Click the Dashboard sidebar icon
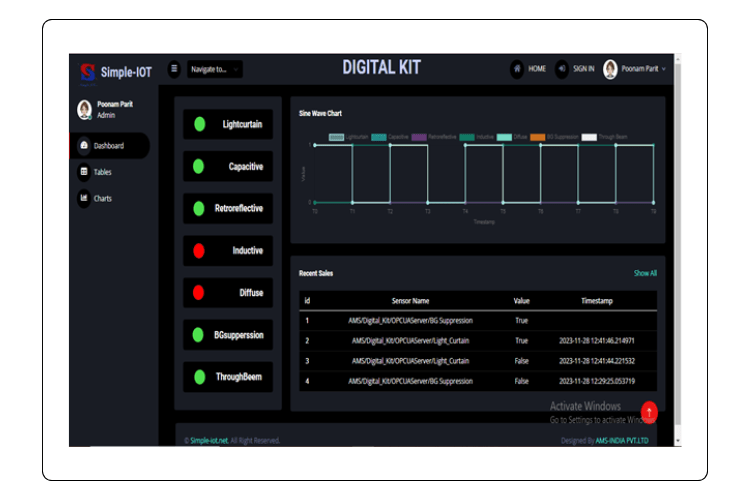750x500 pixels. click(84, 145)
